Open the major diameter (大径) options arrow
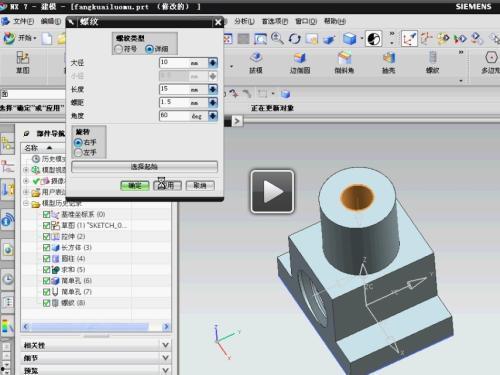500x375 pixels. [213, 63]
